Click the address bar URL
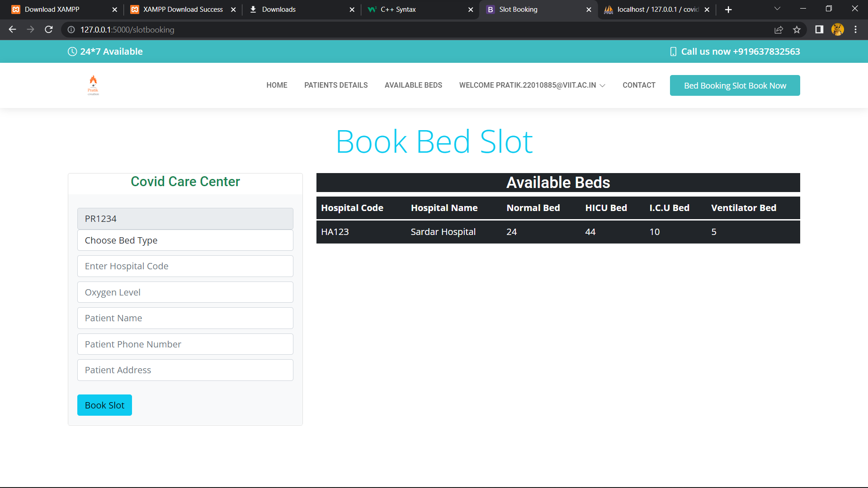Screen dimensions: 868x488 coord(127,30)
